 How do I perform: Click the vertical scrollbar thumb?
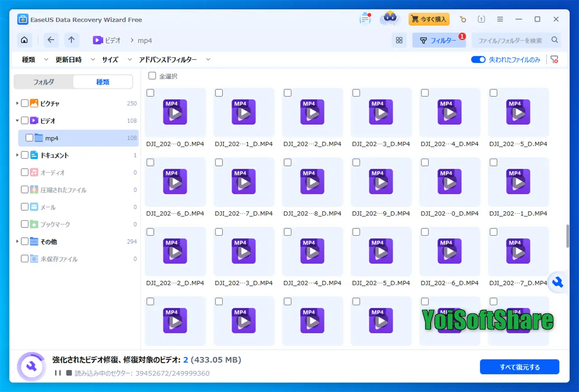[568, 236]
